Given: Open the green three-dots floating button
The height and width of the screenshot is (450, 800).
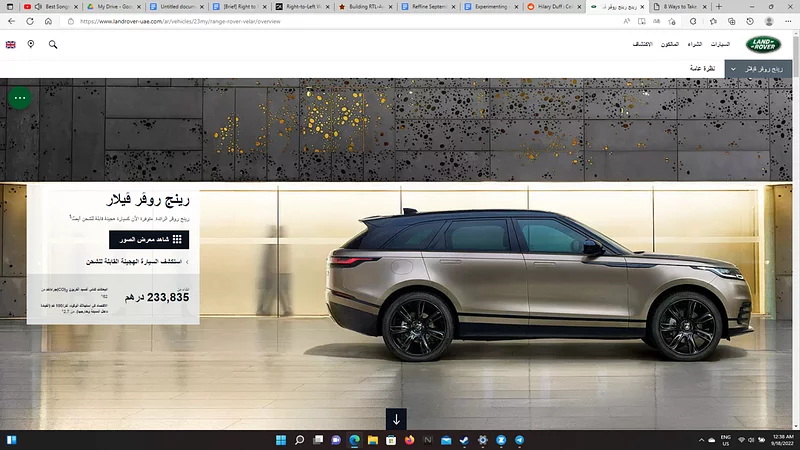Looking at the screenshot, I should pos(20,97).
